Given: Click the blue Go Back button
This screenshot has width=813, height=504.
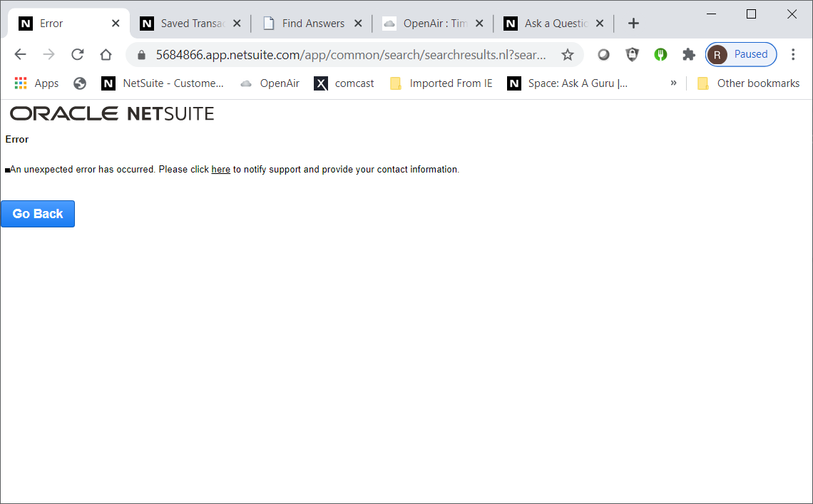Looking at the screenshot, I should 38,214.
